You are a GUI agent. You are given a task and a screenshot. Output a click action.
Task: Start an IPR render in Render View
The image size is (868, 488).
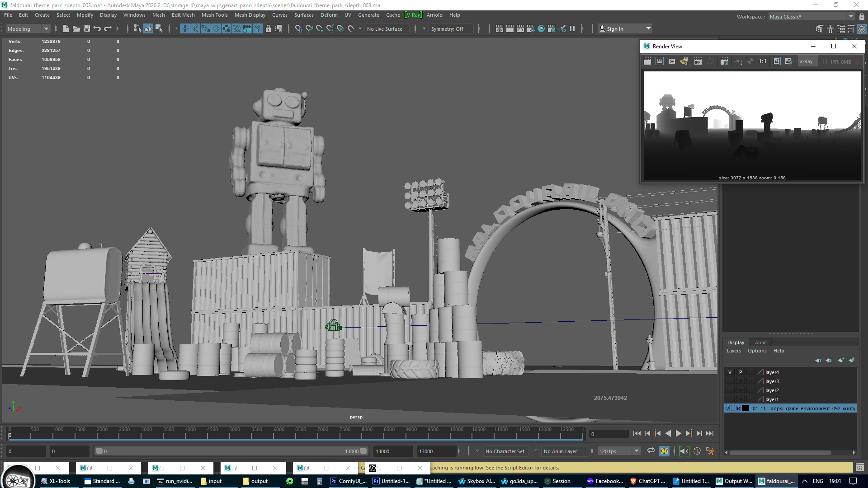tap(698, 61)
